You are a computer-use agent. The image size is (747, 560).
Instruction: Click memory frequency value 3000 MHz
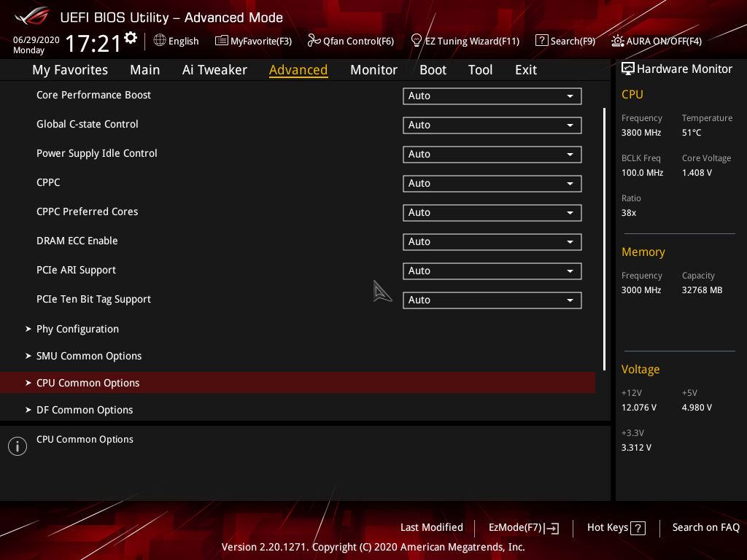click(641, 290)
